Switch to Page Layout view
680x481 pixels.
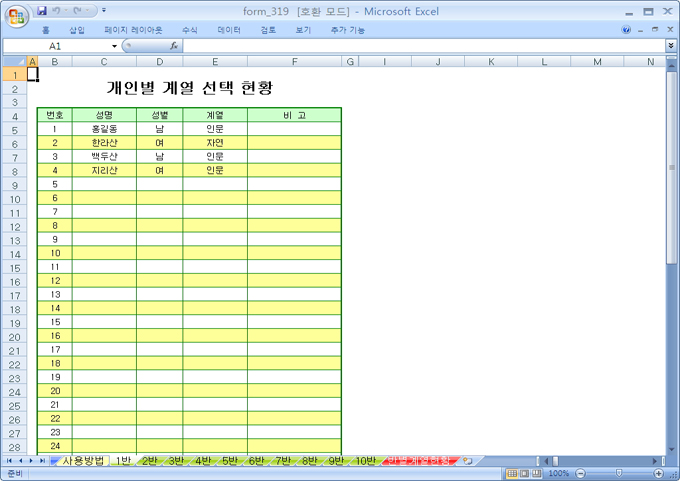[524, 473]
